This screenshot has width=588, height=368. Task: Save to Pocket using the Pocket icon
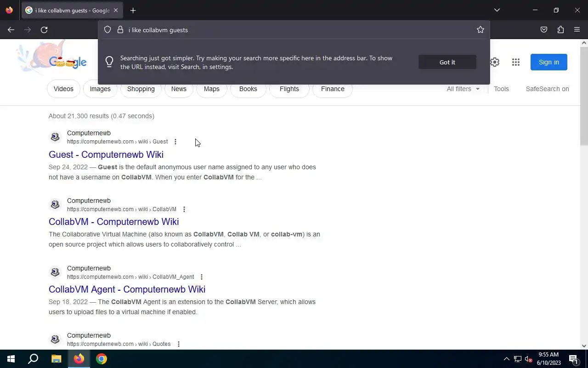544,30
